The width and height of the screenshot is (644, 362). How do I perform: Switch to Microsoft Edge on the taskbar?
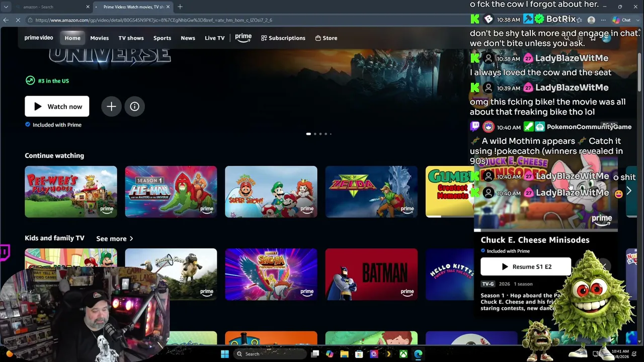point(418,354)
